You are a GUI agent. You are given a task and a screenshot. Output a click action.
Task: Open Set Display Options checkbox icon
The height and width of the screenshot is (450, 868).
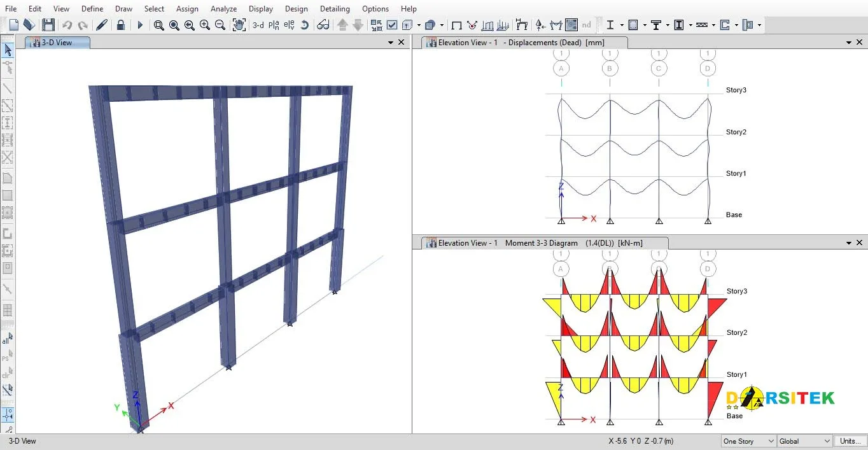click(392, 25)
